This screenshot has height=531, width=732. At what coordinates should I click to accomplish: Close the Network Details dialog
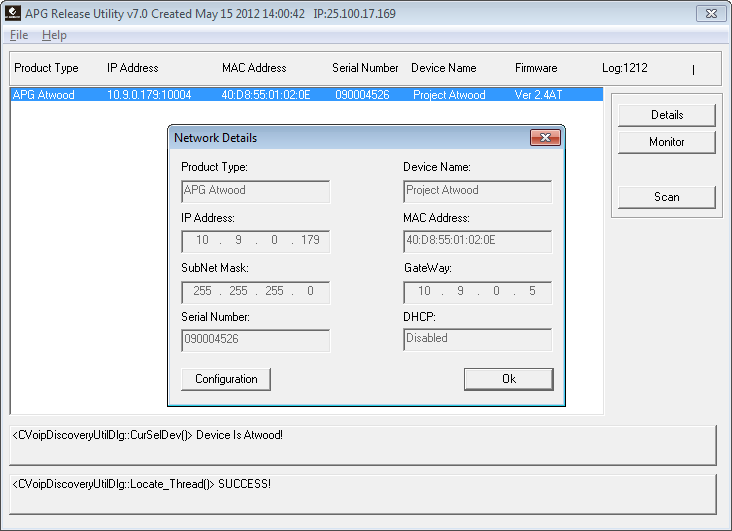click(x=545, y=137)
